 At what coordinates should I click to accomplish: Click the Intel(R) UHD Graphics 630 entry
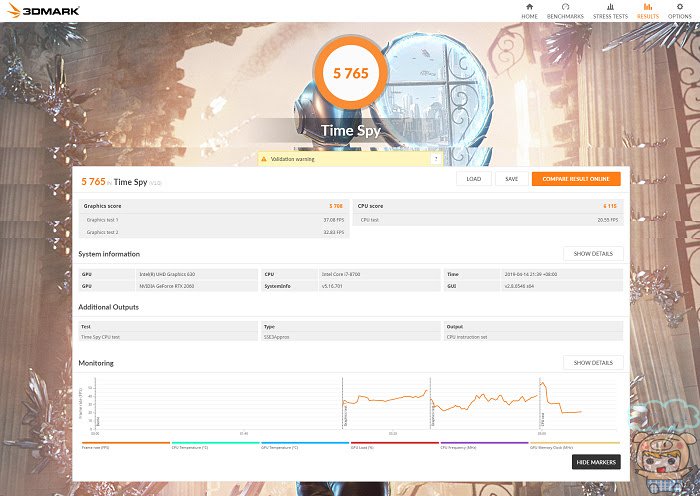[167, 274]
